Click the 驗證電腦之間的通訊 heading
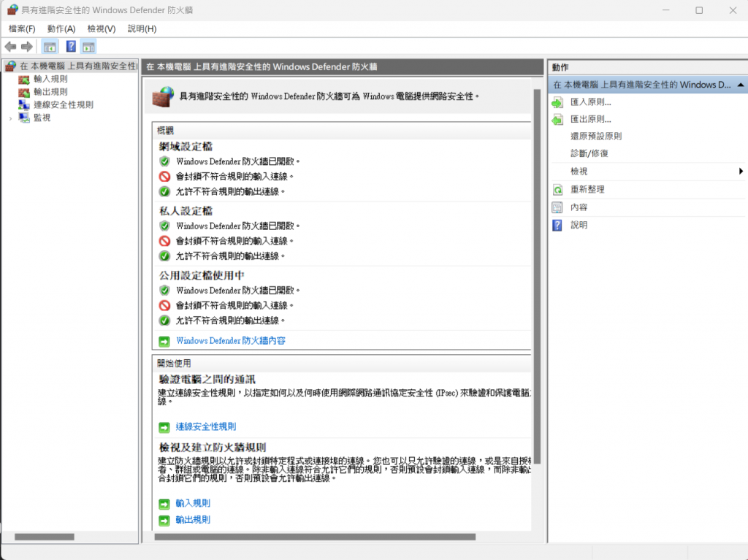The width and height of the screenshot is (748, 560). click(207, 380)
